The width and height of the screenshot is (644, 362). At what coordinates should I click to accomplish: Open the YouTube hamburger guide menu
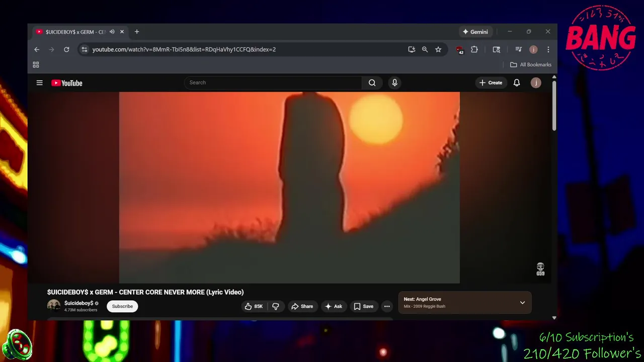pos(39,83)
